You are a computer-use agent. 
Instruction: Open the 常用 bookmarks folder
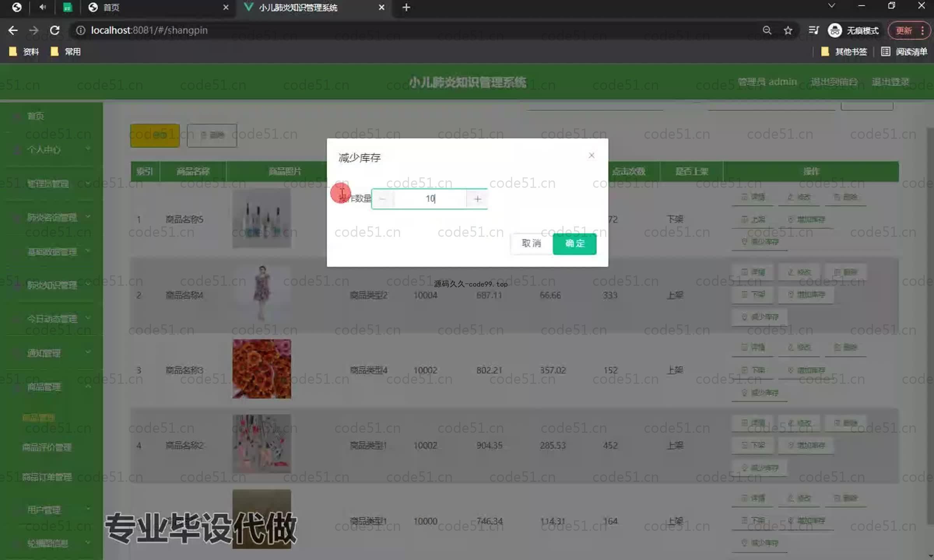click(65, 52)
